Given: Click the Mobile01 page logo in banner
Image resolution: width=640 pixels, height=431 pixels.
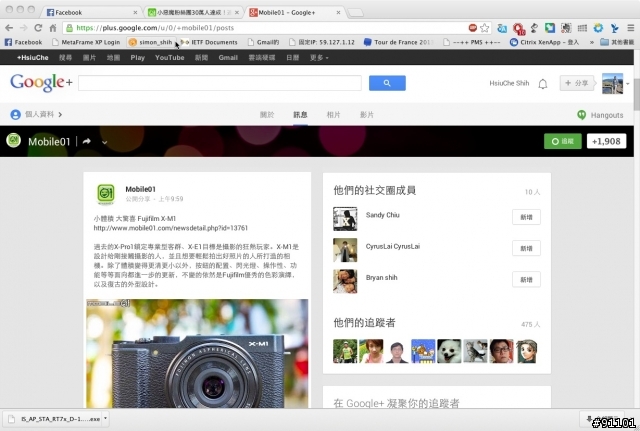Looking at the screenshot, I should (13, 141).
